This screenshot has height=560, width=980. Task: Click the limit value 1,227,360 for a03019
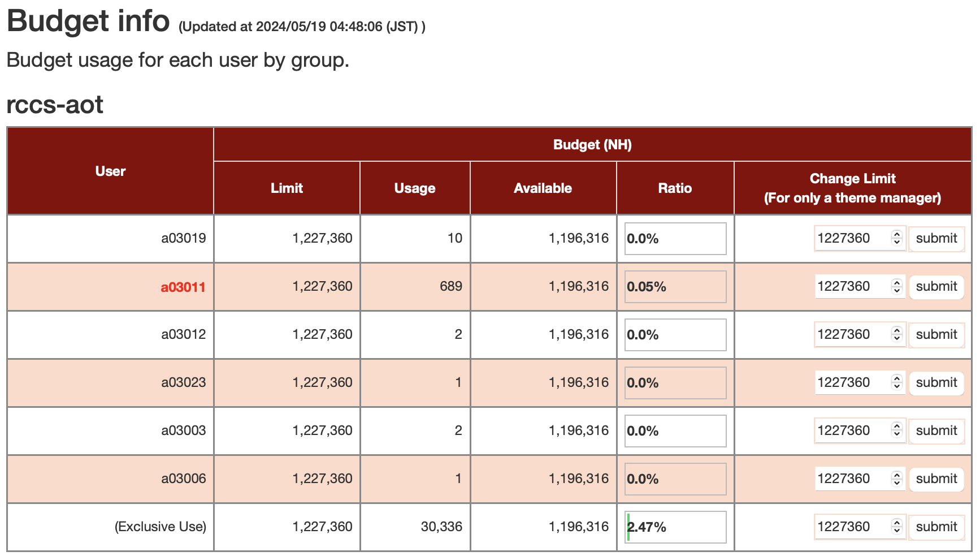pyautogui.click(x=322, y=239)
